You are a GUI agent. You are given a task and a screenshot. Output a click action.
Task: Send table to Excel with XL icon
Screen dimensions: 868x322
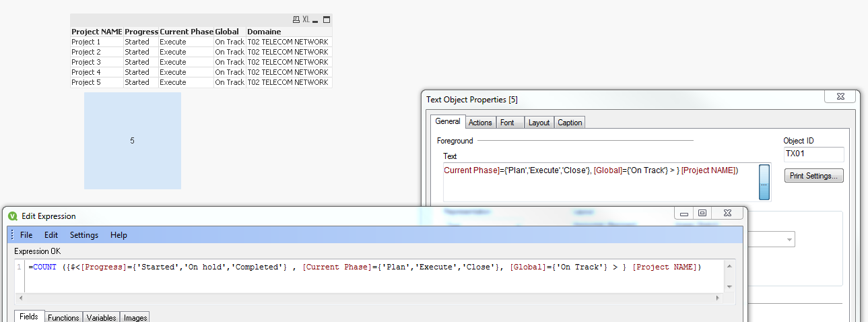click(x=306, y=20)
